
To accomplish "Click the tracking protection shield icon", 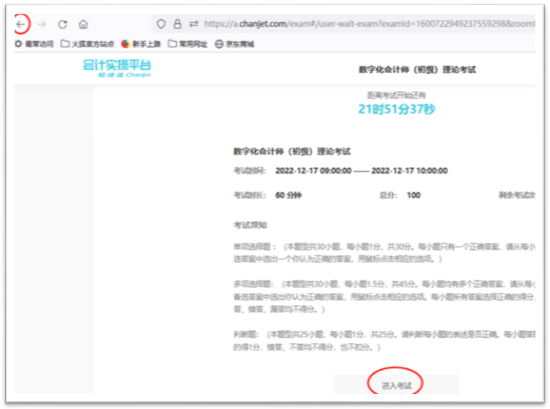I will (x=161, y=24).
